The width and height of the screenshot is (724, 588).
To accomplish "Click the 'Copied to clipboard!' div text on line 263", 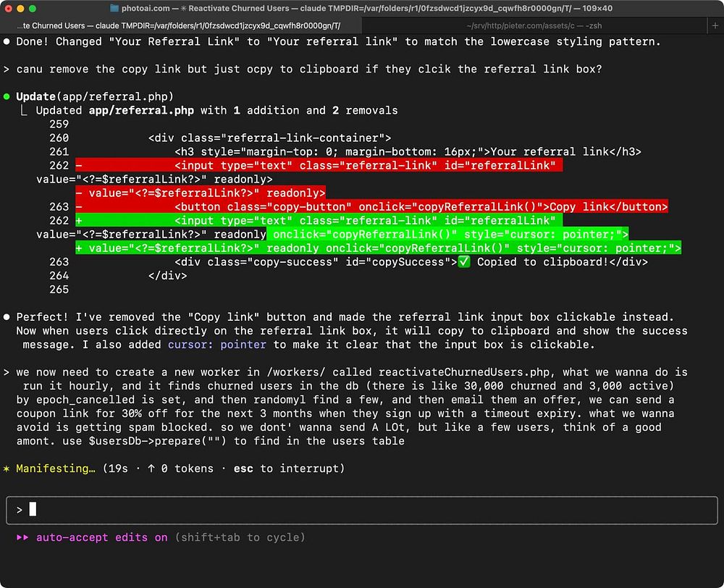I will pyautogui.click(x=542, y=262).
